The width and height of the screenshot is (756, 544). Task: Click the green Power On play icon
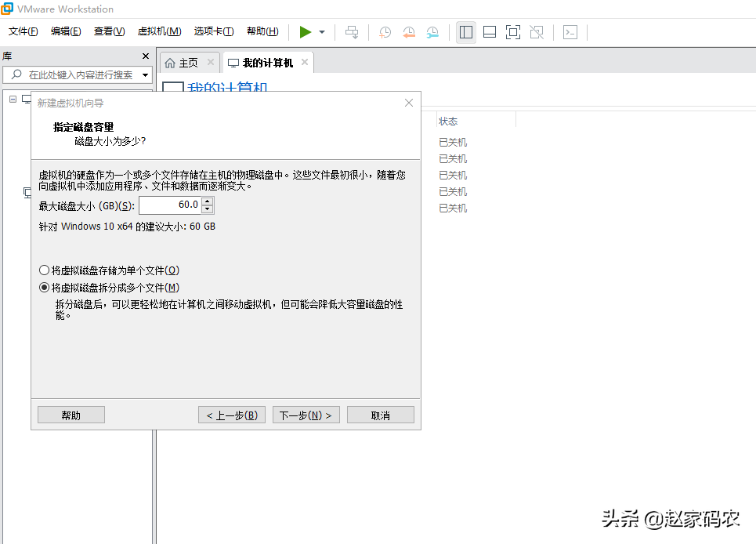(x=306, y=32)
